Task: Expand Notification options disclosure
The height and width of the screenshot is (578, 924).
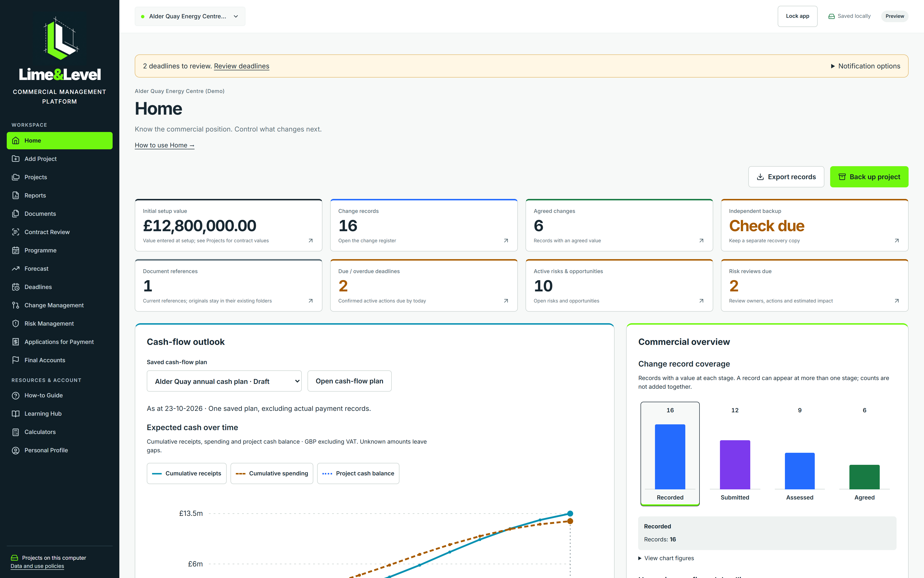Action: pos(865,66)
